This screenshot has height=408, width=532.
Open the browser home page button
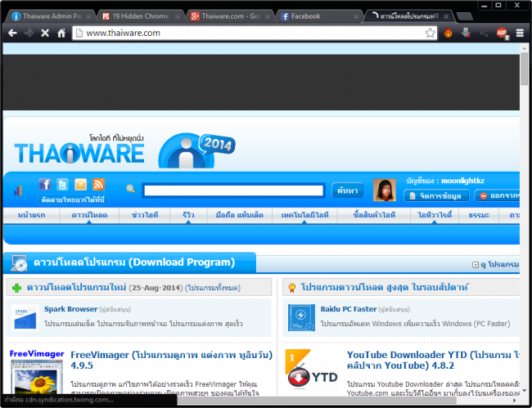(x=61, y=33)
